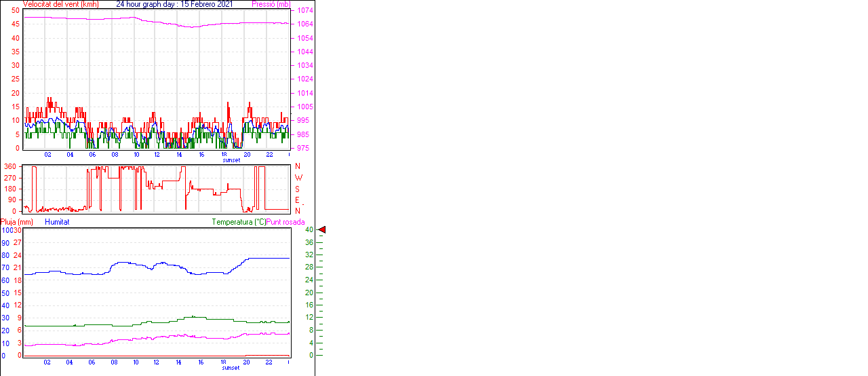Click 'sunset' label under the bottom graph
Screen dimensions: 868x376
click(231, 368)
